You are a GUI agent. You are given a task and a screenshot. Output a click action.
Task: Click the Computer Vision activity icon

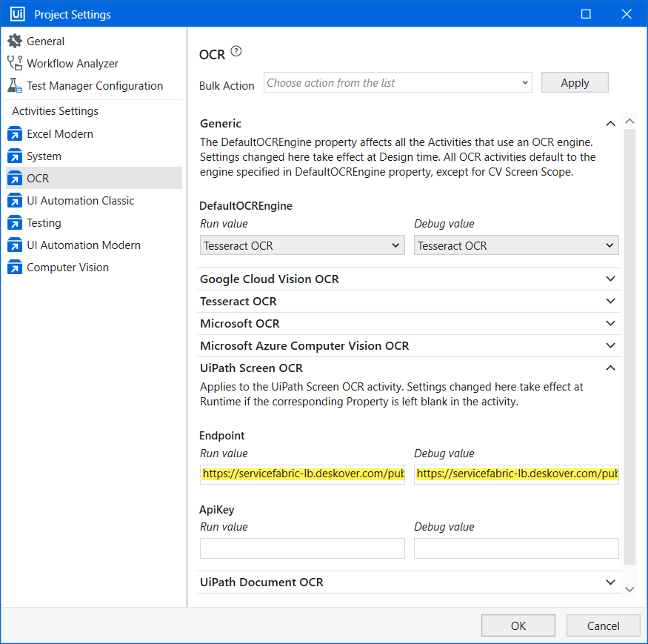pyautogui.click(x=15, y=268)
